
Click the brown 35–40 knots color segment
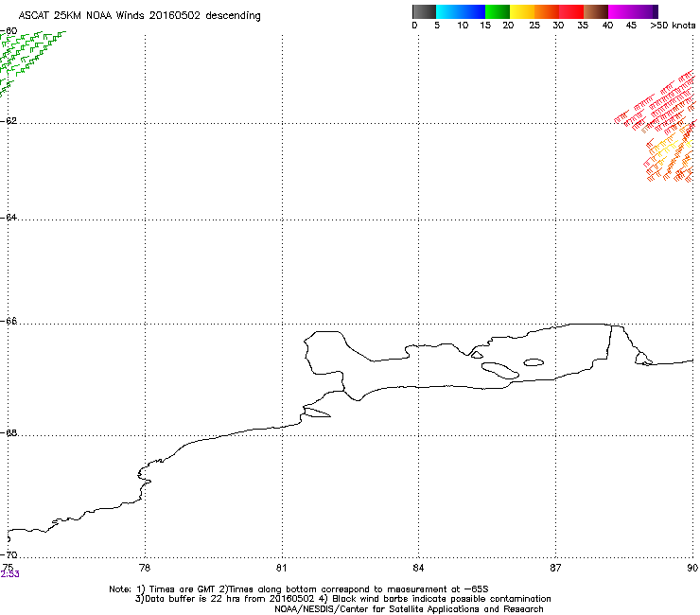(596, 11)
